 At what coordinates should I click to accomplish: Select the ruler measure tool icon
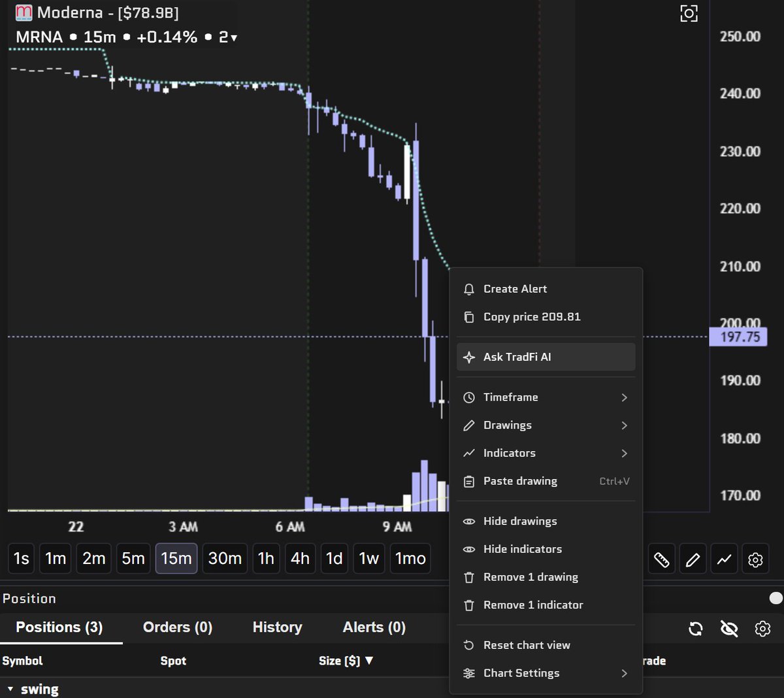click(662, 559)
